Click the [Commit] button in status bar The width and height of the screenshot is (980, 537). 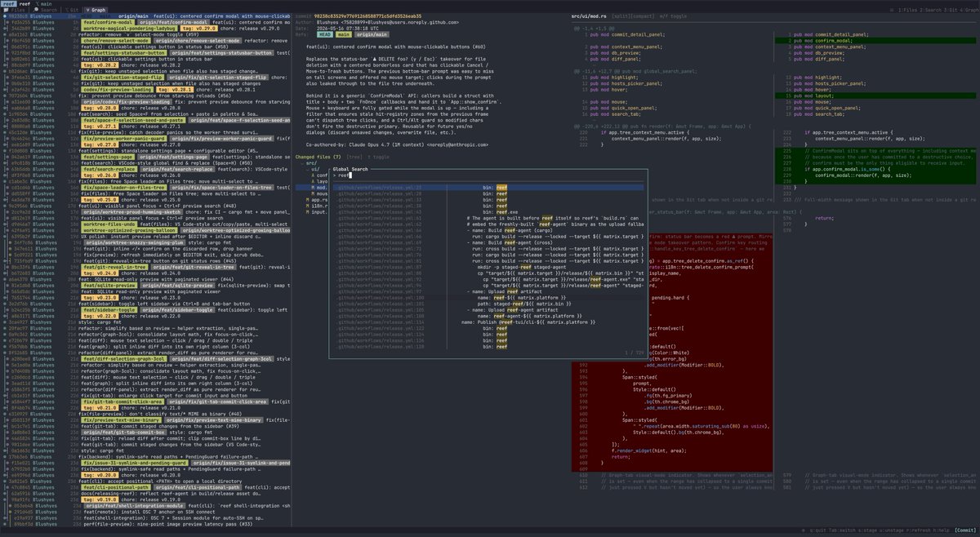coord(964,530)
